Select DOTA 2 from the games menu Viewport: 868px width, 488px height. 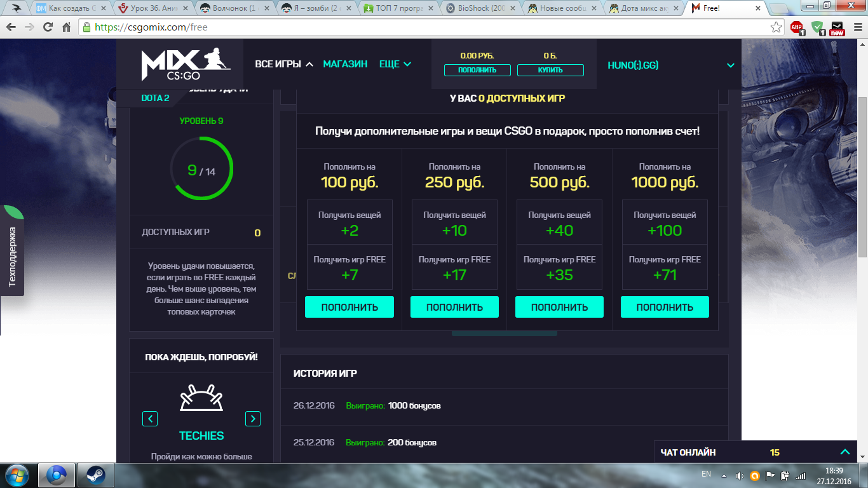(155, 98)
